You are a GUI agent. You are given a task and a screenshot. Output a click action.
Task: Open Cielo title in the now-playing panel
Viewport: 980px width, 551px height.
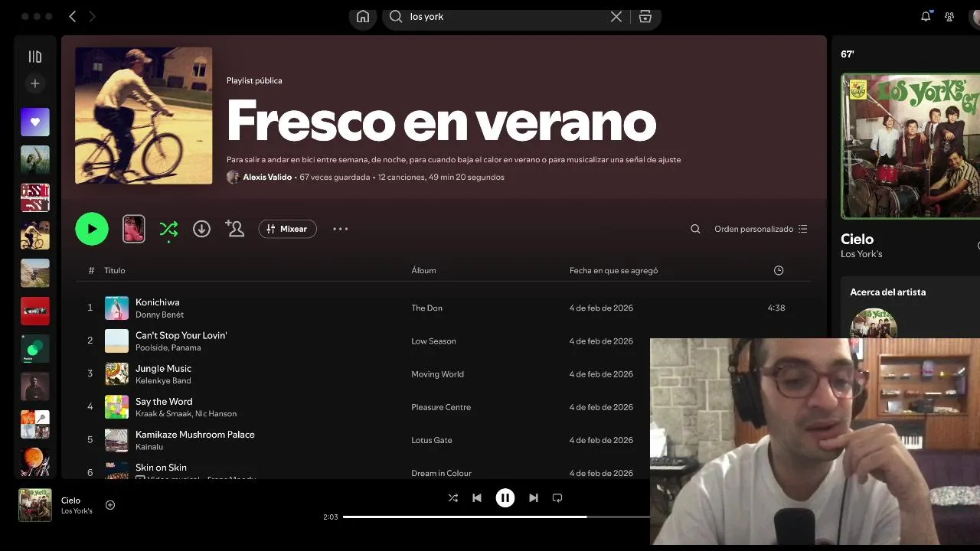pos(857,239)
